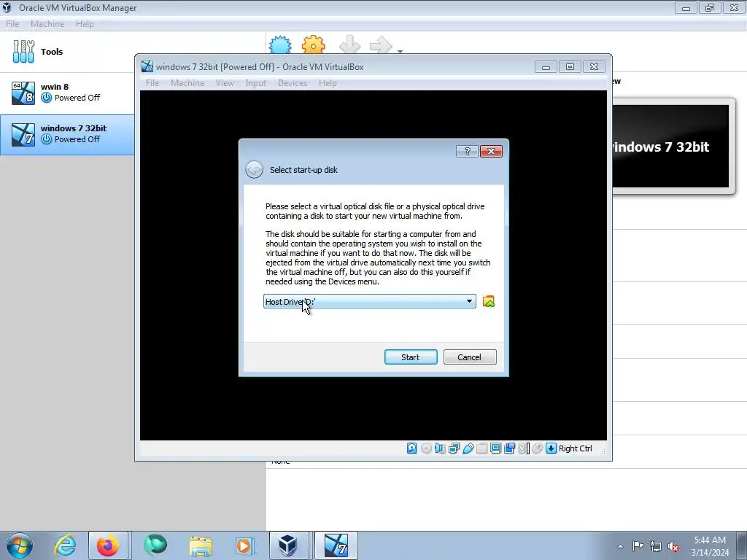Open the Windows Start menu orb
The width and height of the screenshot is (747, 560).
(x=20, y=545)
